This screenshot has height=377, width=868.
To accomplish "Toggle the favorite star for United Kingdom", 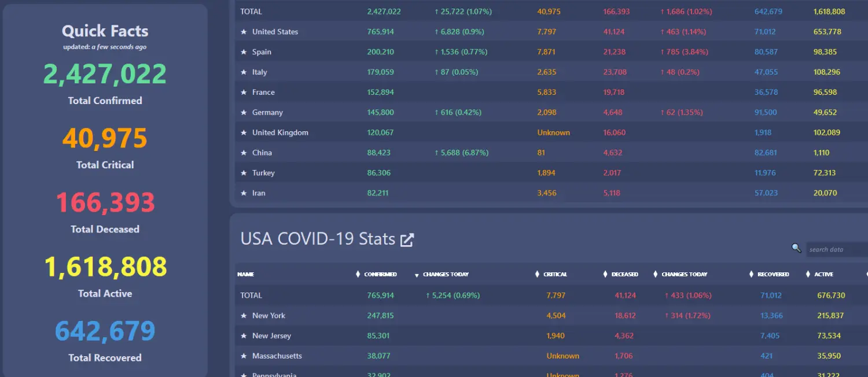I will click(244, 133).
